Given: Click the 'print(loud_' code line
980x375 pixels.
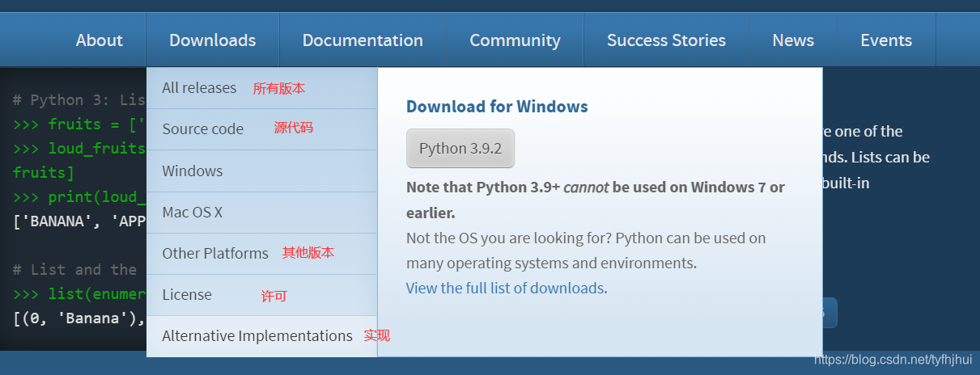Looking at the screenshot, I should 79,197.
